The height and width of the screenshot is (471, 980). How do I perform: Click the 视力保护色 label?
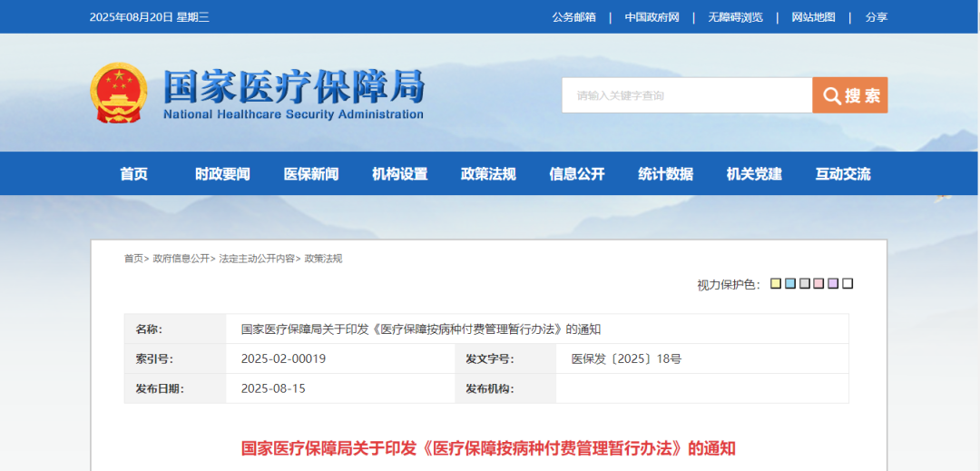click(x=729, y=285)
